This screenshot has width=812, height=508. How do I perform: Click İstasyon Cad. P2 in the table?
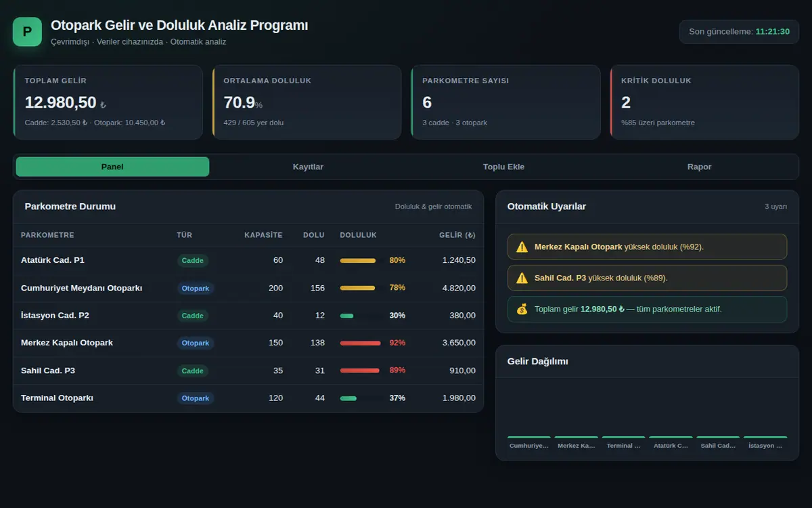(x=55, y=316)
